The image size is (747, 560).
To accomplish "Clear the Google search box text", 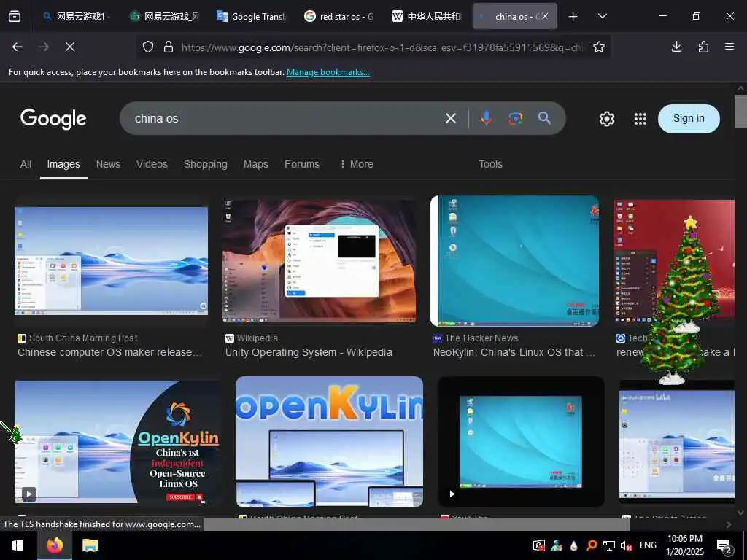I will tap(451, 118).
